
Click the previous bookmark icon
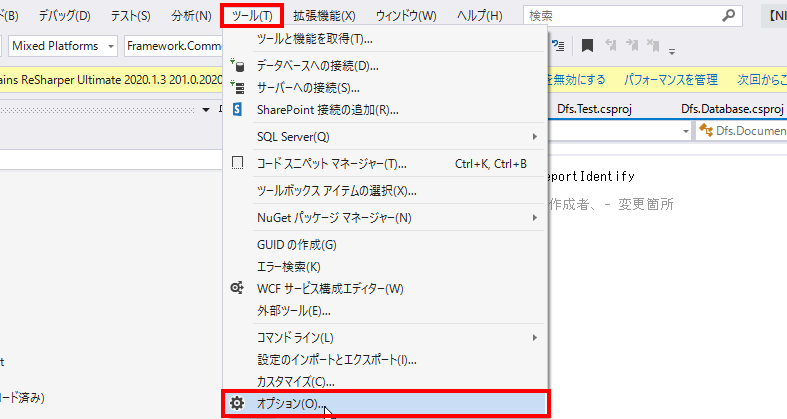[x=611, y=45]
